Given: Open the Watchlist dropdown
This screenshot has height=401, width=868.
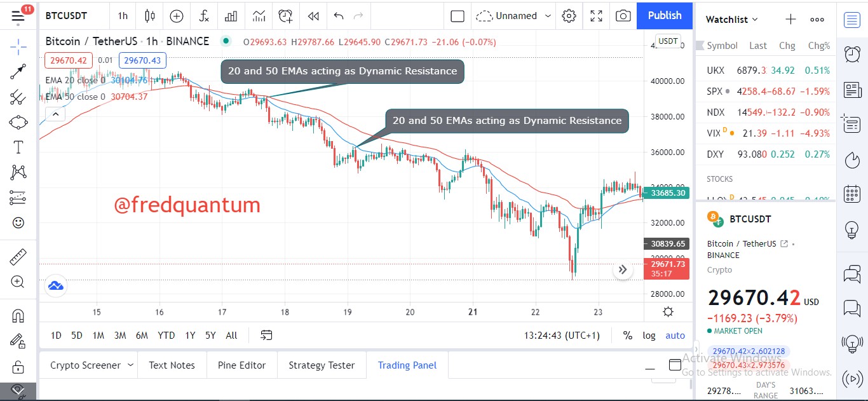Looking at the screenshot, I should [x=732, y=20].
